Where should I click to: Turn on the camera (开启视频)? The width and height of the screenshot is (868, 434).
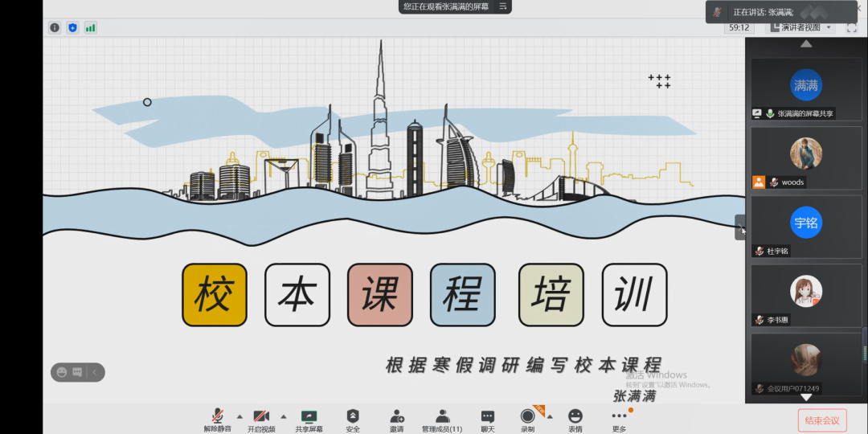pos(261,420)
